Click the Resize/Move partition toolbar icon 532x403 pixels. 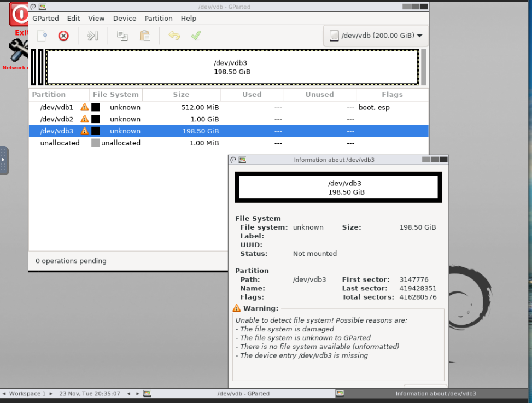coord(92,36)
